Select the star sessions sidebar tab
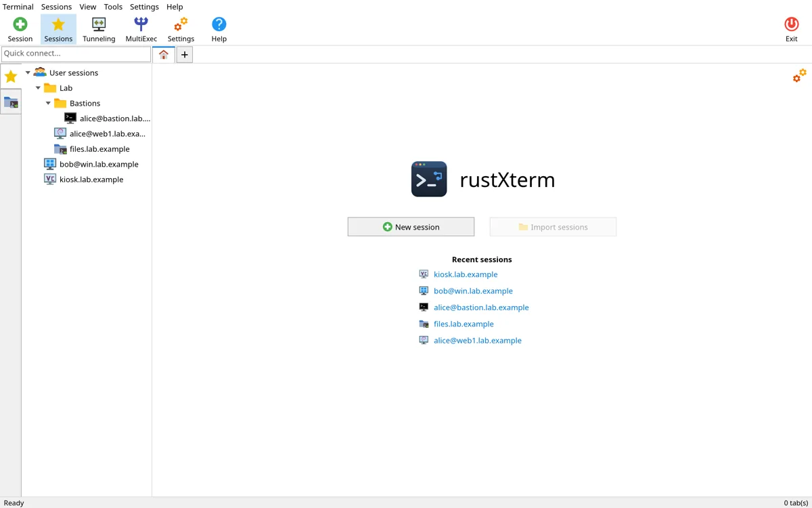 point(11,77)
